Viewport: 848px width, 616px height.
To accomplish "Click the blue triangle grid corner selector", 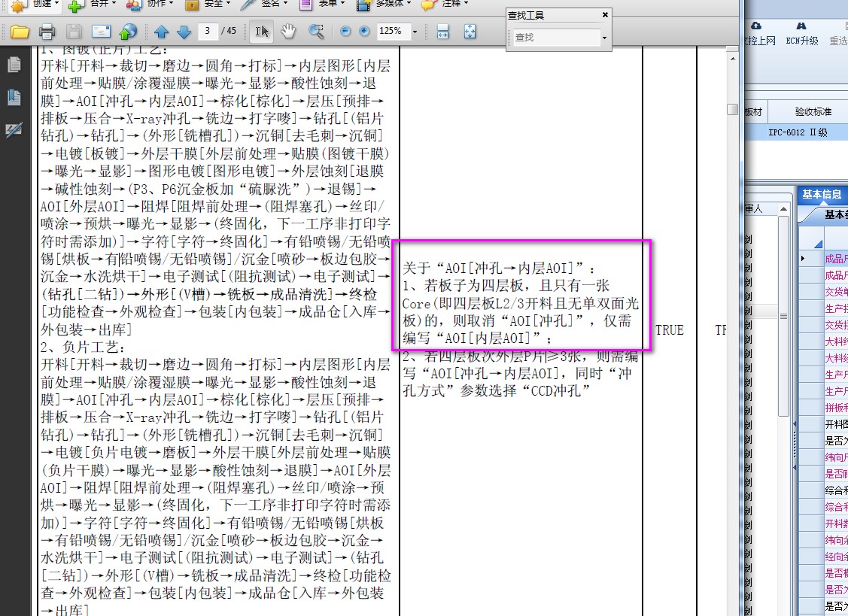I will [x=818, y=244].
